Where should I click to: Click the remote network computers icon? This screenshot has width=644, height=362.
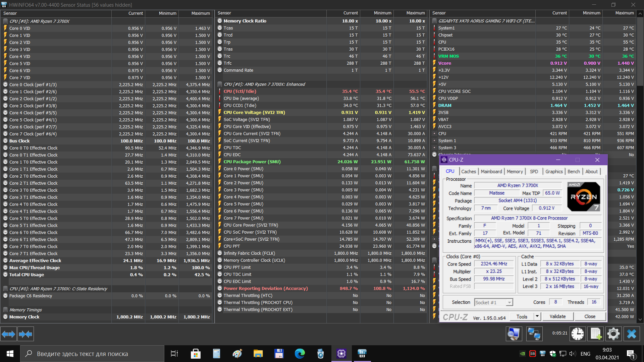pyautogui.click(x=534, y=334)
